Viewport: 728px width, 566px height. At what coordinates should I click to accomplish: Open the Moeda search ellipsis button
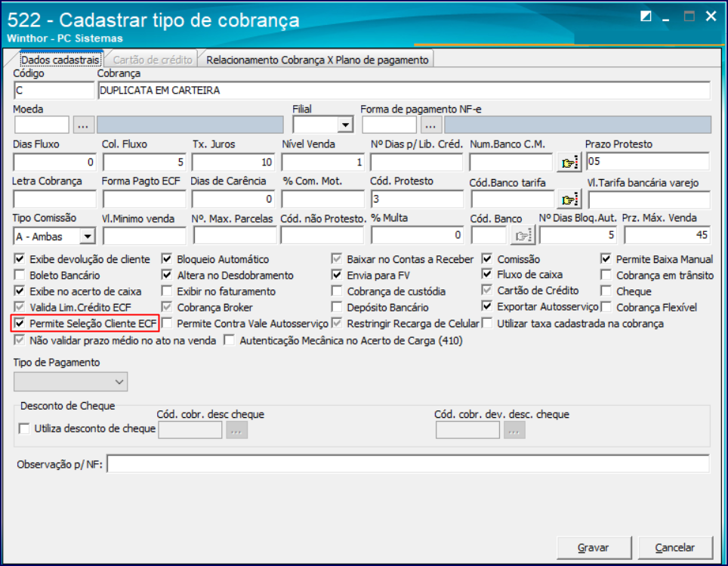(83, 125)
